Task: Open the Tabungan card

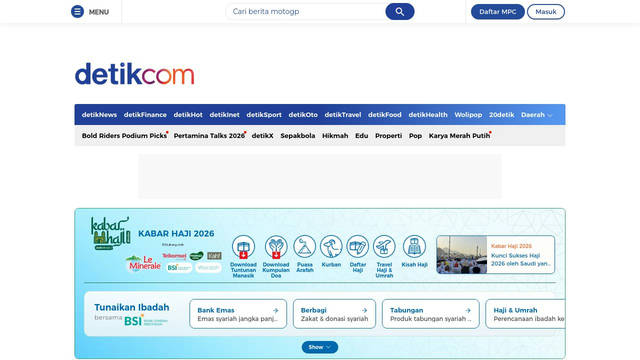Action: pyautogui.click(x=431, y=314)
